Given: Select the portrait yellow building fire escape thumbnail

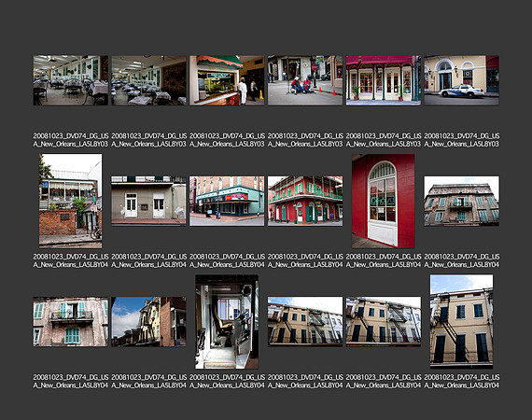Looking at the screenshot, I should pos(461,322).
